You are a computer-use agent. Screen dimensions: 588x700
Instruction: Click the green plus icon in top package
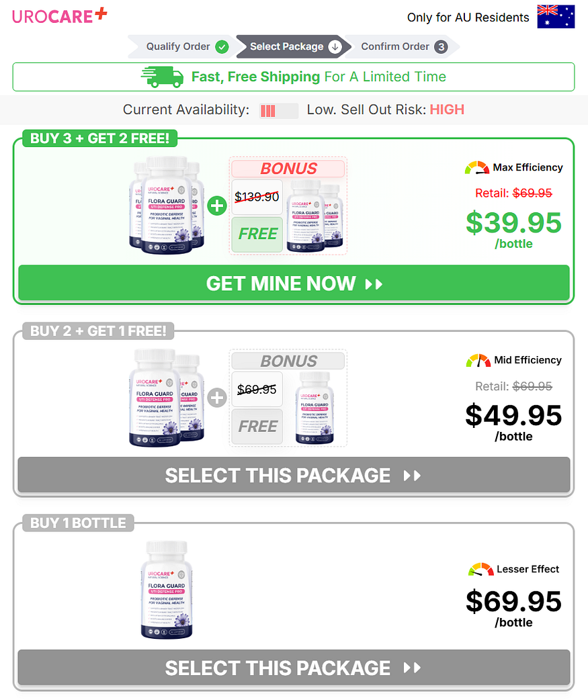(217, 206)
